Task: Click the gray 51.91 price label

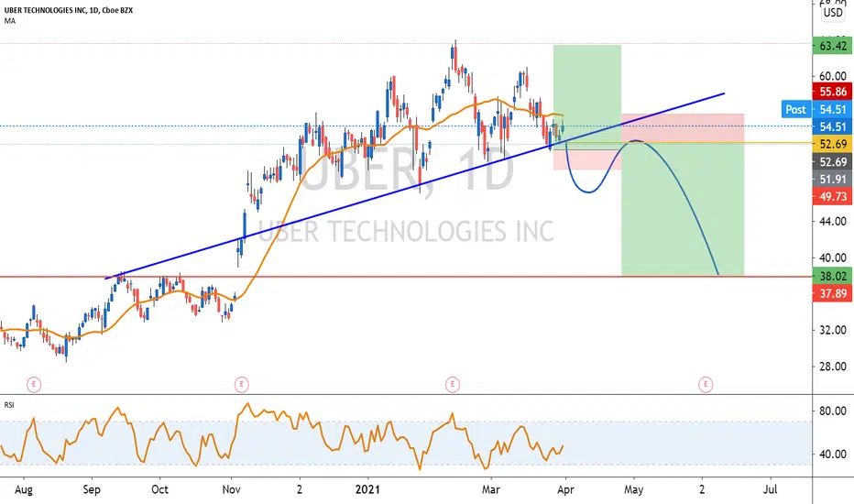Action: [833, 180]
